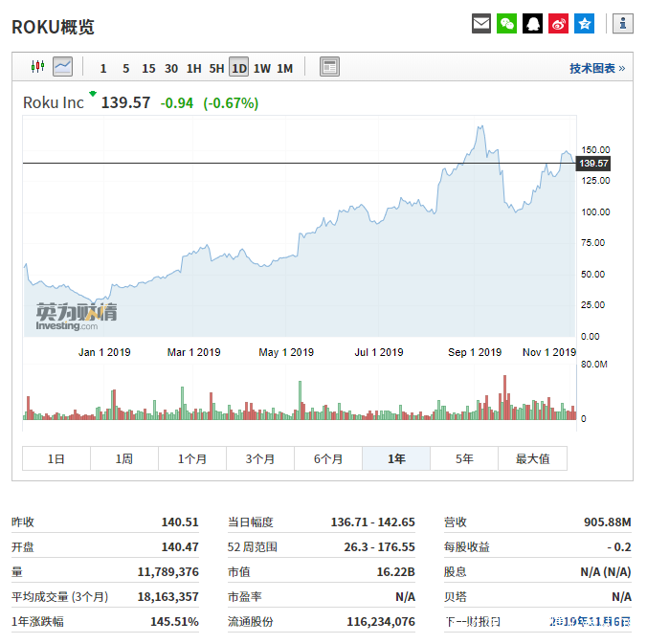This screenshot has width=647, height=644.
Task: Select the 15 minute interval
Action: tap(148, 68)
